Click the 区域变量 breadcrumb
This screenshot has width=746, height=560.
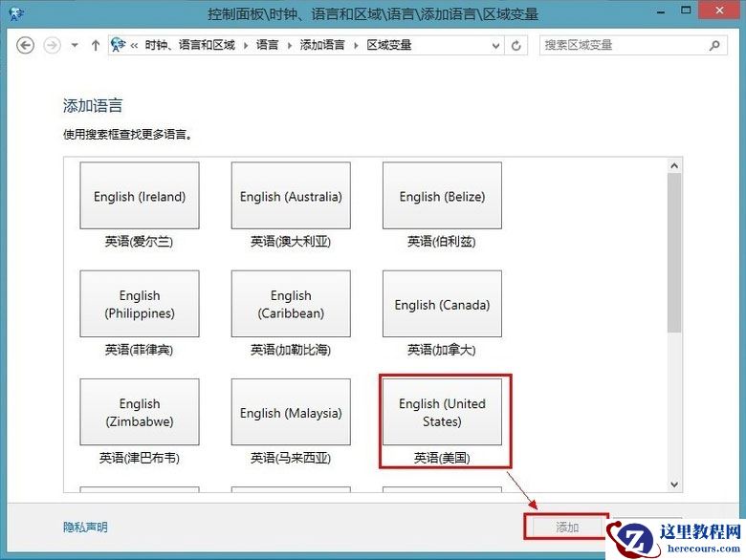388,45
